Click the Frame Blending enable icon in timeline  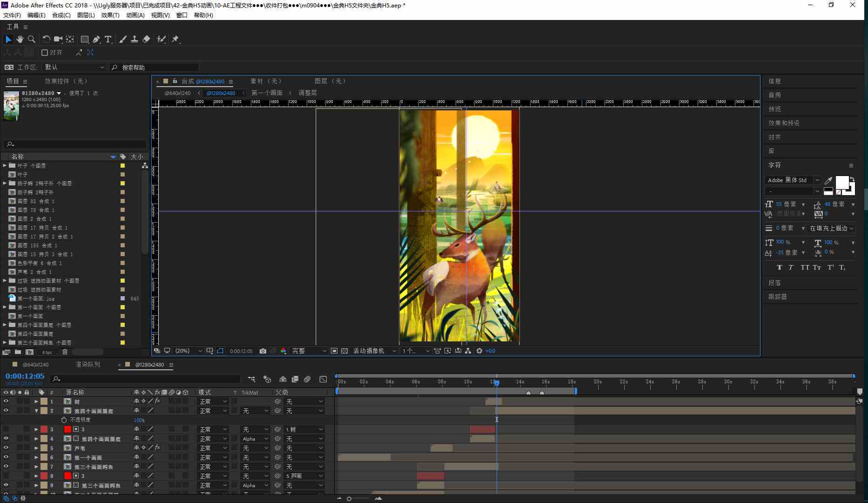click(x=295, y=380)
